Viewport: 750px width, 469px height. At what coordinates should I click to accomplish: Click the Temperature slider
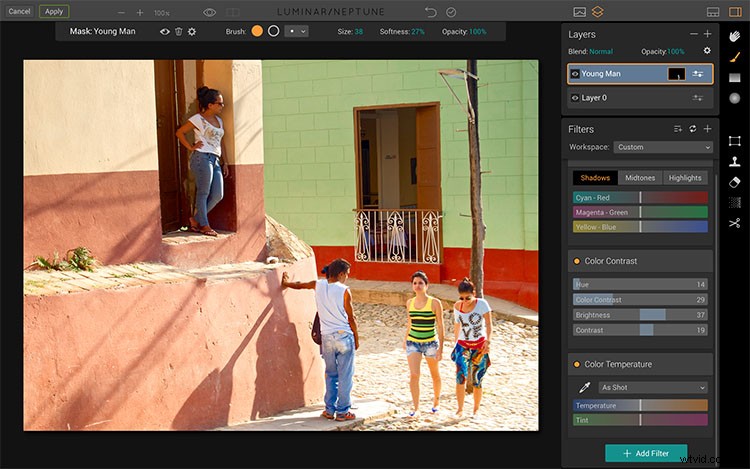coord(640,405)
